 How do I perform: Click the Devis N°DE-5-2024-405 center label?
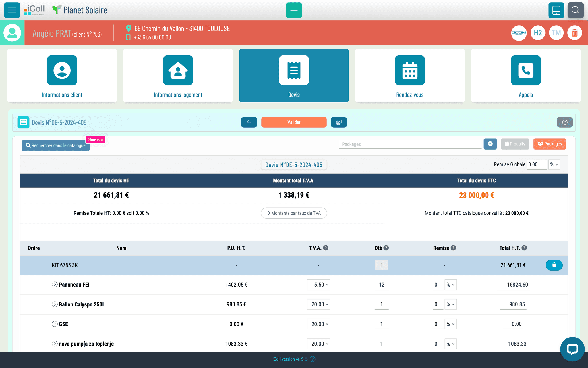294,165
